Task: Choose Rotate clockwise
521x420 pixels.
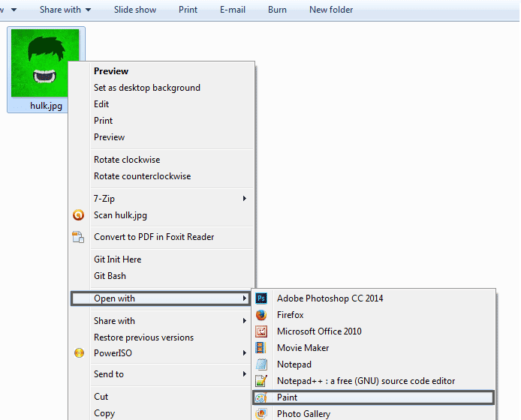Action: 127,160
